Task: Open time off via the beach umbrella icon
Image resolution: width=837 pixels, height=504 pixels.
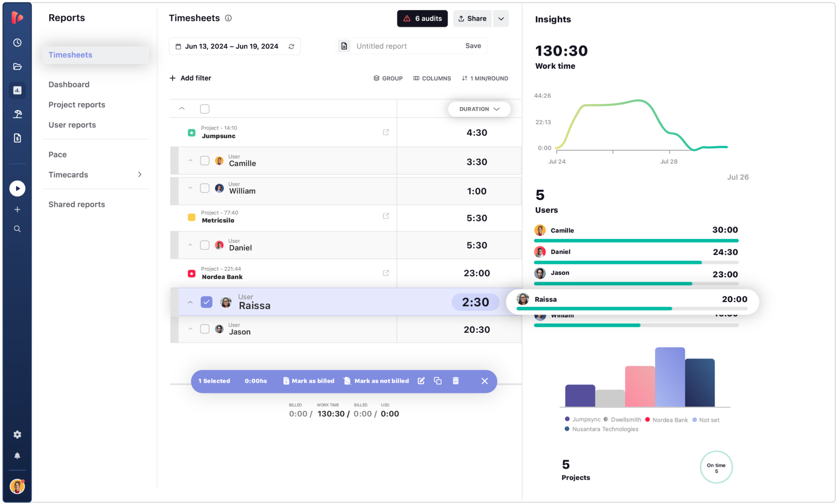Action: coord(17,114)
